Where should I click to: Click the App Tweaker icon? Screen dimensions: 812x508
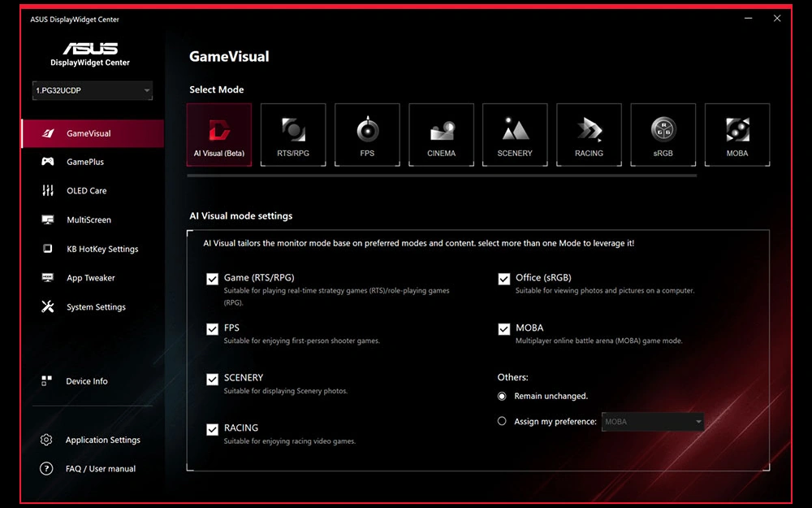click(48, 278)
